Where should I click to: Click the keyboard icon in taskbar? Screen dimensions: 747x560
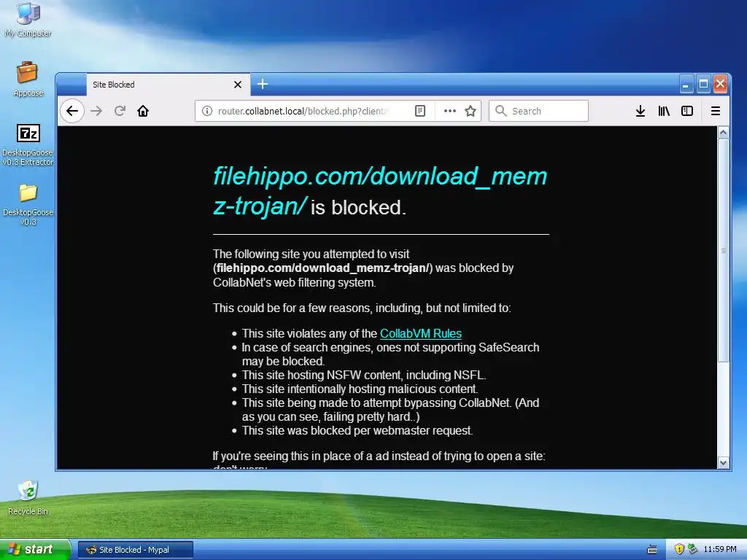pyautogui.click(x=652, y=550)
